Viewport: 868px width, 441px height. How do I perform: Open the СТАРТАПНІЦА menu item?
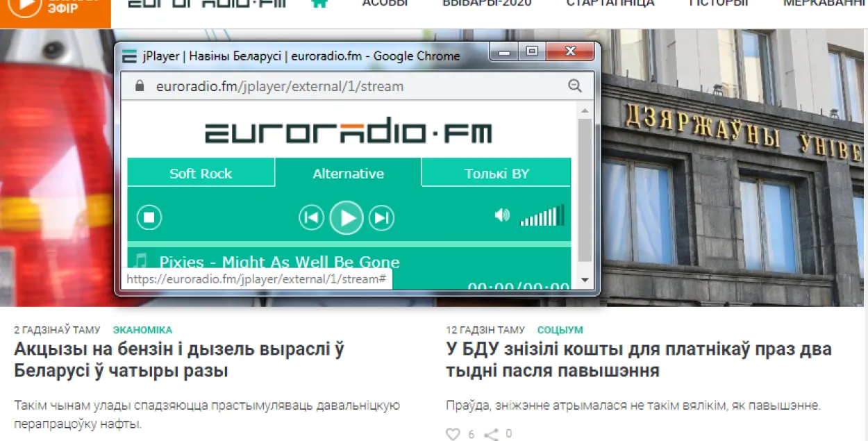pos(610,3)
